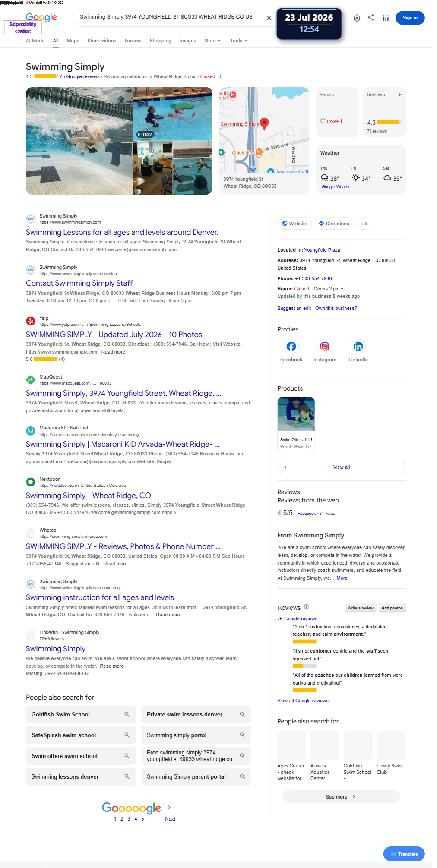Open Reviews card chevron arrow
437x868 pixels.
399,95
